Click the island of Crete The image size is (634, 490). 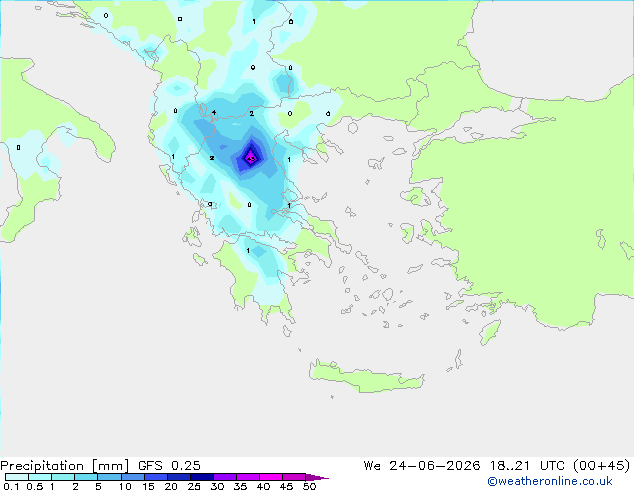click(x=366, y=376)
